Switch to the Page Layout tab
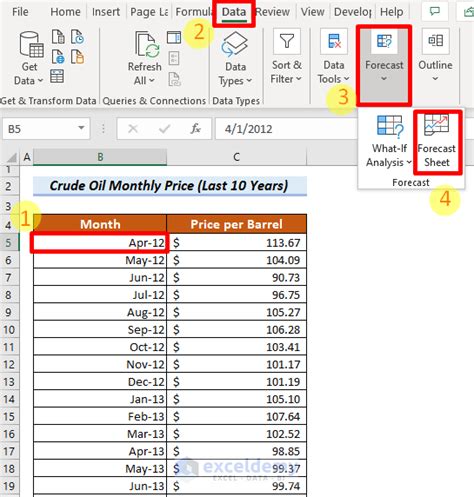Viewport: 474px width, 497px height. pos(149,12)
